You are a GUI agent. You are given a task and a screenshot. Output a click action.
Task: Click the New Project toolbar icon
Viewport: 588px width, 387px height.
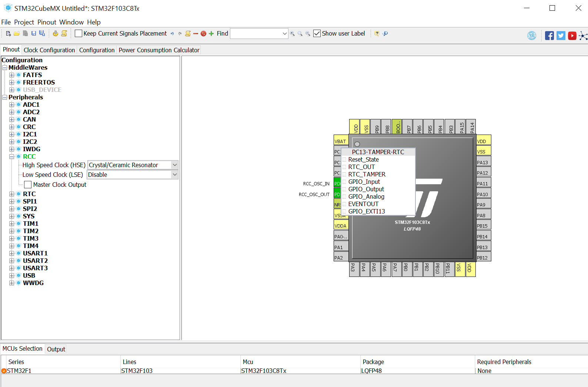pos(9,33)
